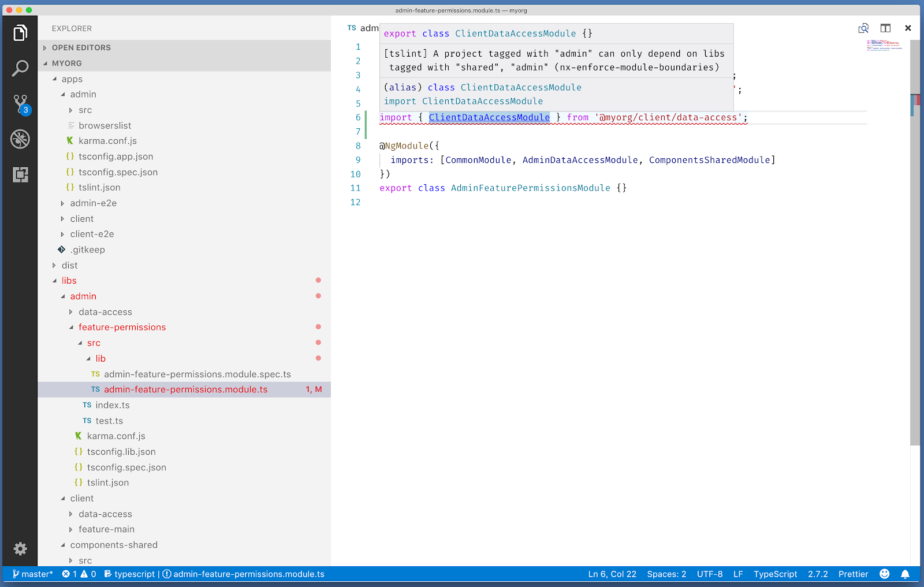The width and height of the screenshot is (924, 587).
Task: Change the TypeScript language mode
Action: (775, 574)
